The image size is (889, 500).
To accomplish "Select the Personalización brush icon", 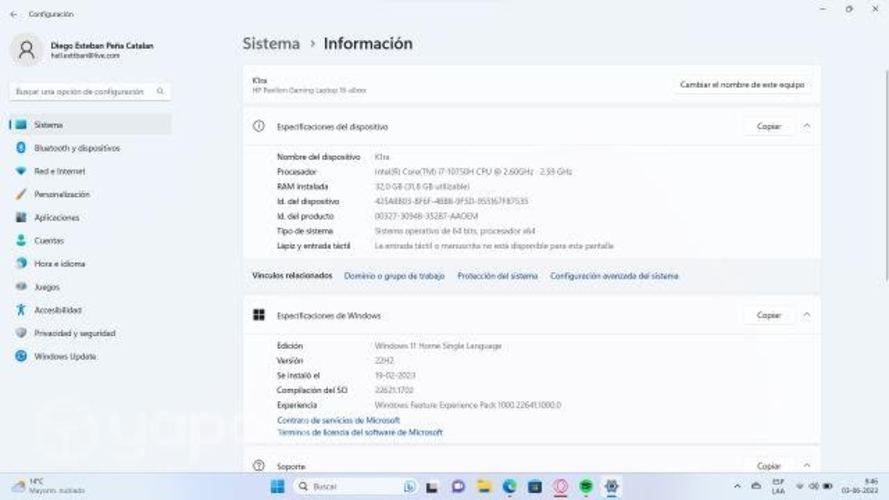I will [20, 194].
